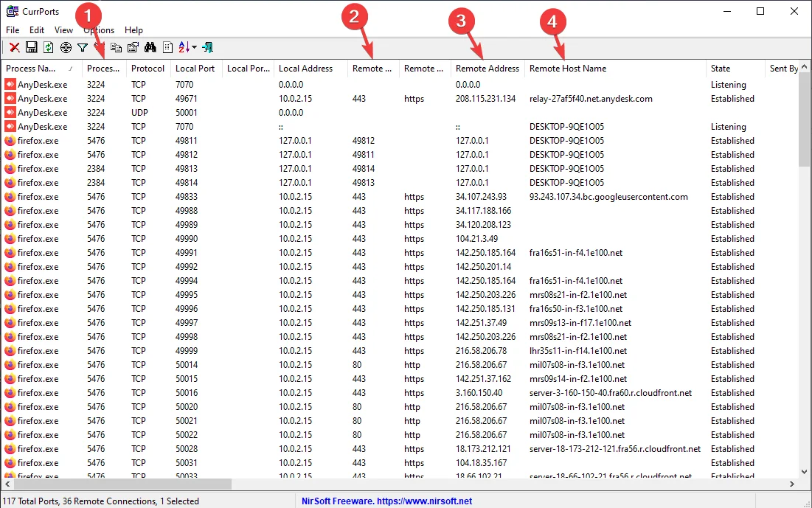The width and height of the screenshot is (812, 508).
Task: Click the vertical scrollbar up arrow
Action: click(804, 67)
